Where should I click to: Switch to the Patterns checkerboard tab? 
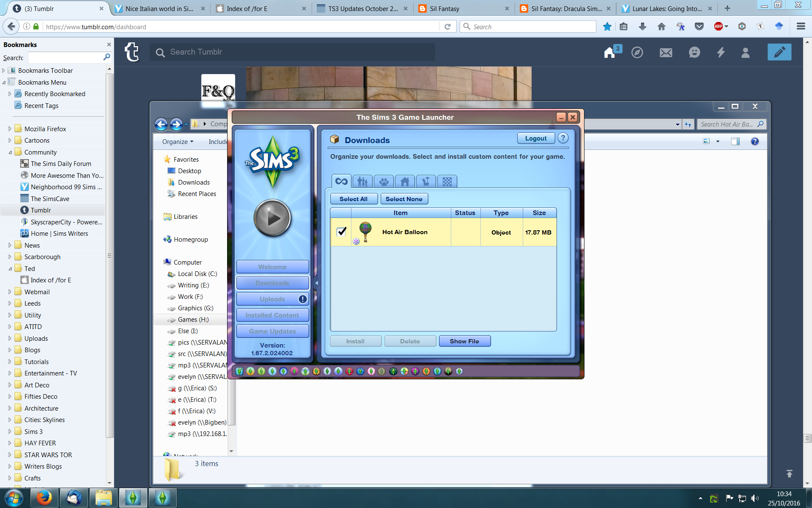coord(447,182)
